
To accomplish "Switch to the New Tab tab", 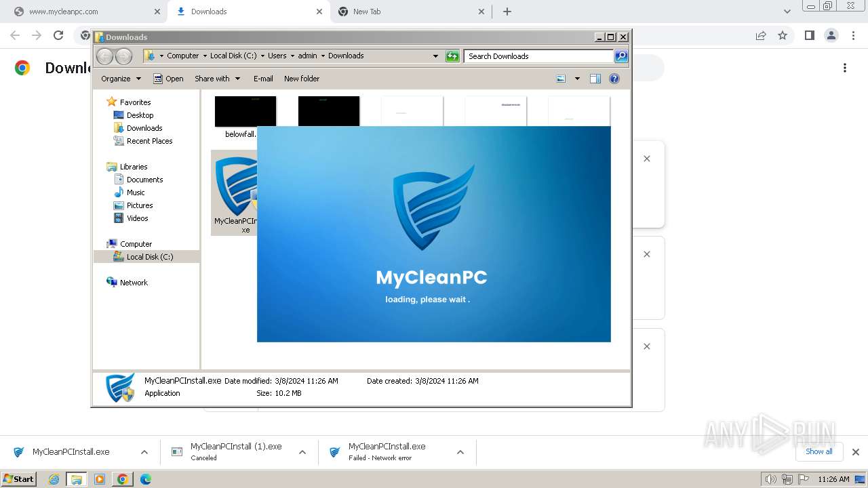I will tap(411, 12).
